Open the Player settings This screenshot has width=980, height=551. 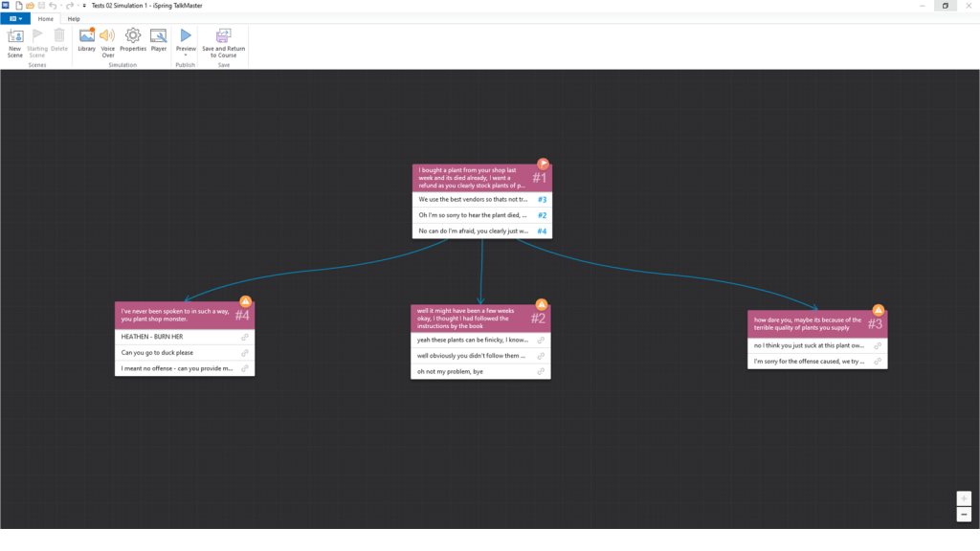159,40
